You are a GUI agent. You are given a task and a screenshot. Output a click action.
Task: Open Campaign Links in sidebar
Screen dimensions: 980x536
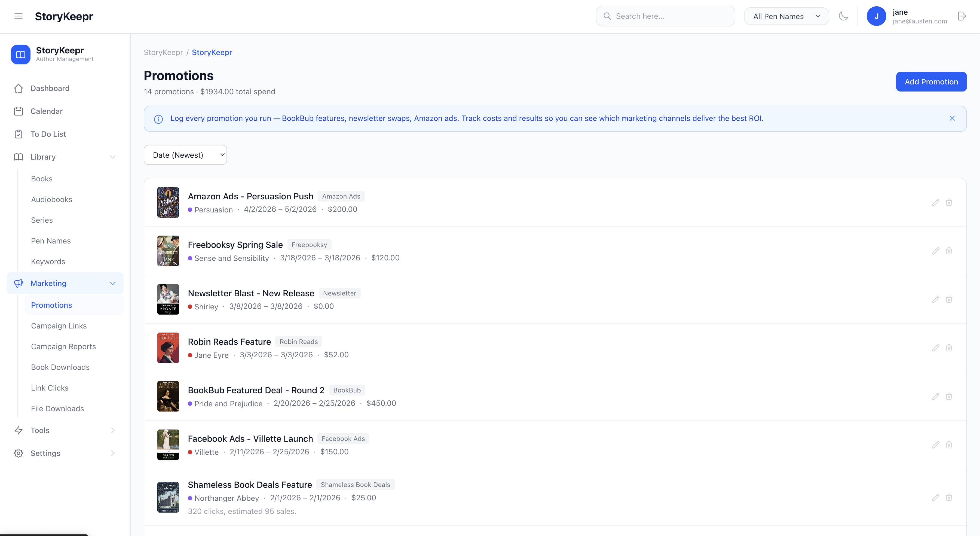tap(59, 326)
